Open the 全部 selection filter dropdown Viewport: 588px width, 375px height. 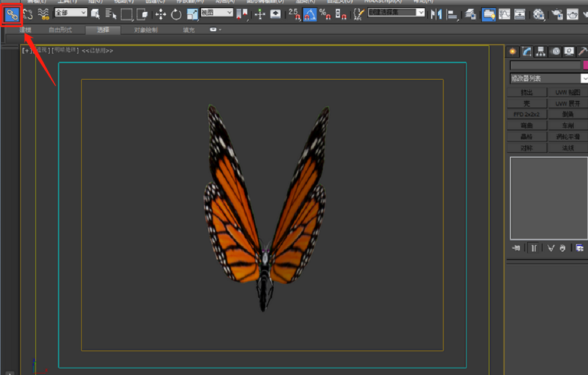[x=71, y=13]
